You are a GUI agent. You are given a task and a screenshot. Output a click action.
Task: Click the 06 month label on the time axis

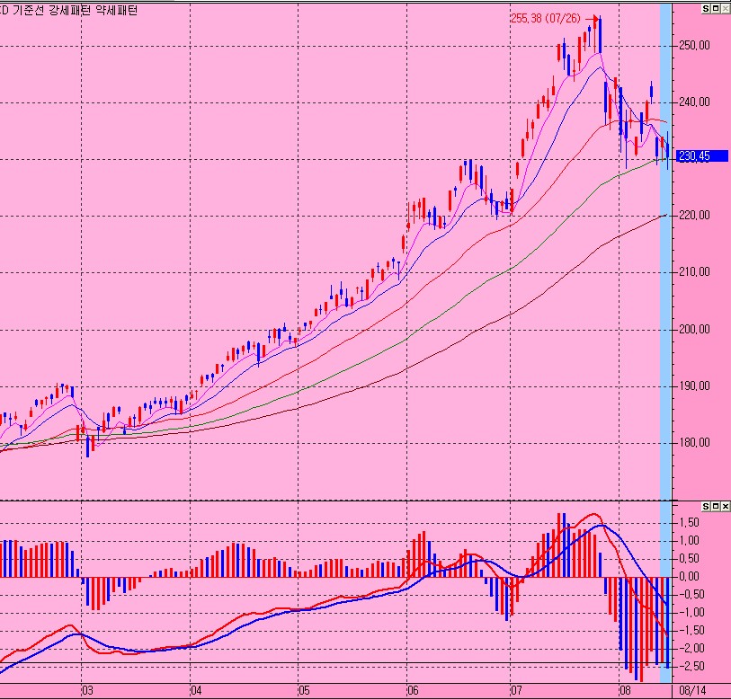413,691
